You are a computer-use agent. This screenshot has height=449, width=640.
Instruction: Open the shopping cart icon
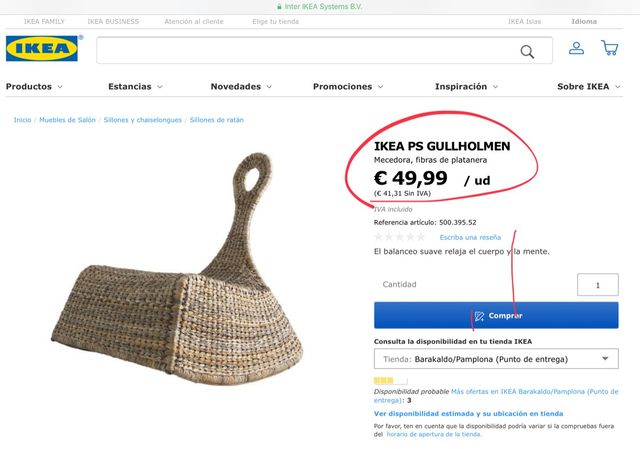click(x=610, y=48)
